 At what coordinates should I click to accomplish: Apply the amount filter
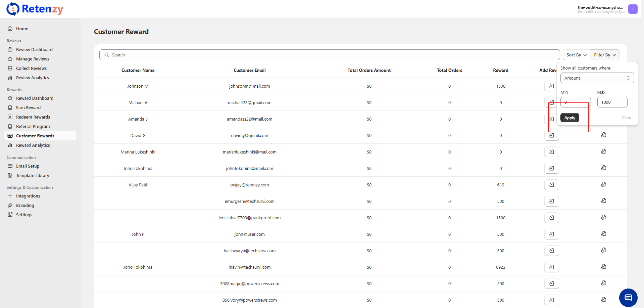(x=569, y=118)
